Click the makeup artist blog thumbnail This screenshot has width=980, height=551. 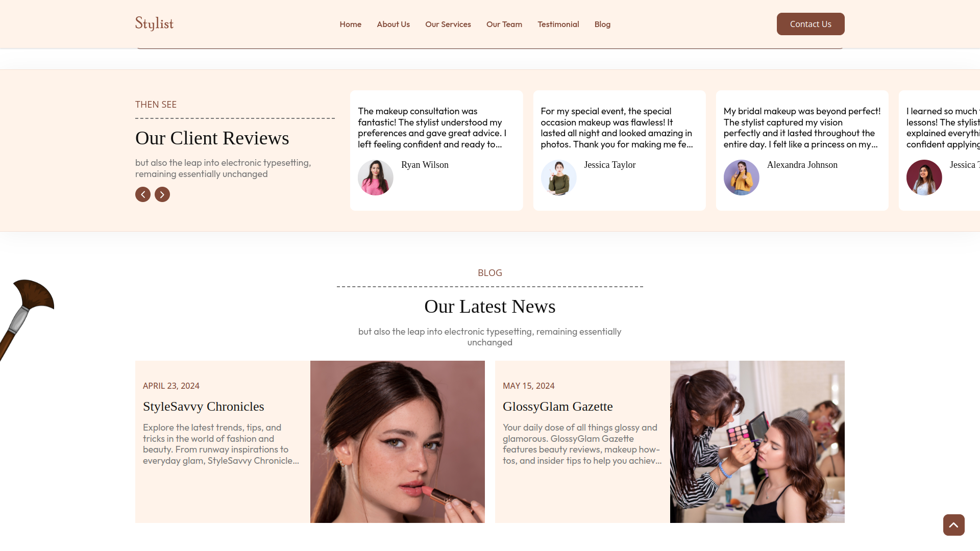click(757, 442)
